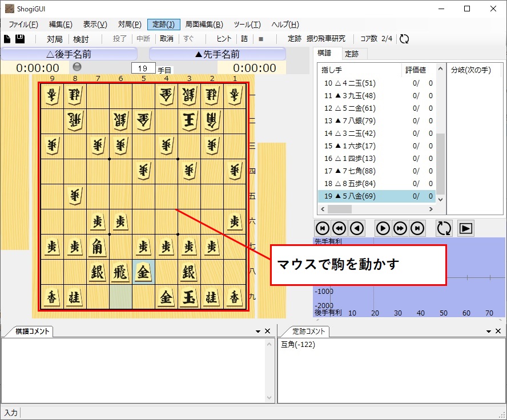Image resolution: width=507 pixels, height=420 pixels.
Task: Click the rotate board icon by playback controls
Action: click(x=444, y=228)
